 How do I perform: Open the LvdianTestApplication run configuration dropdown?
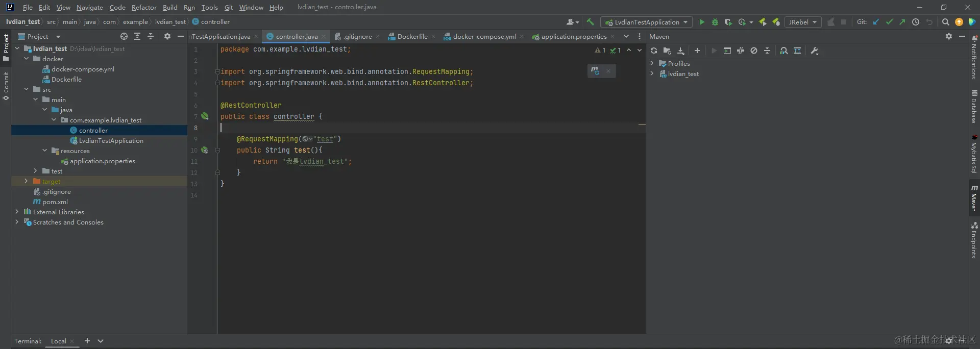(646, 22)
